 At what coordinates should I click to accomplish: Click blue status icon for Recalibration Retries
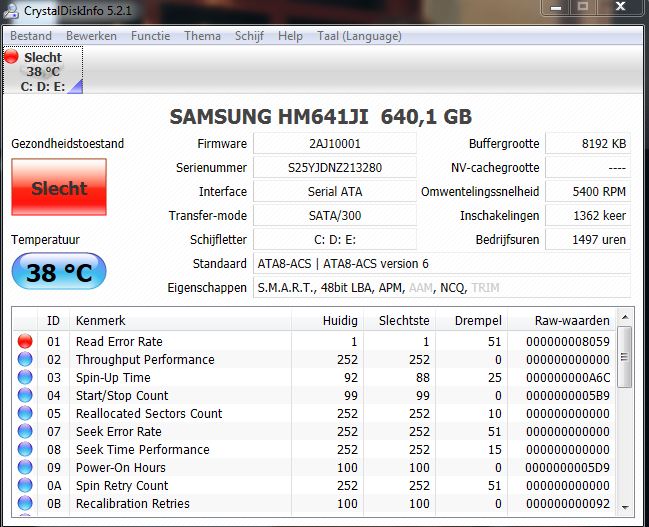point(25,503)
